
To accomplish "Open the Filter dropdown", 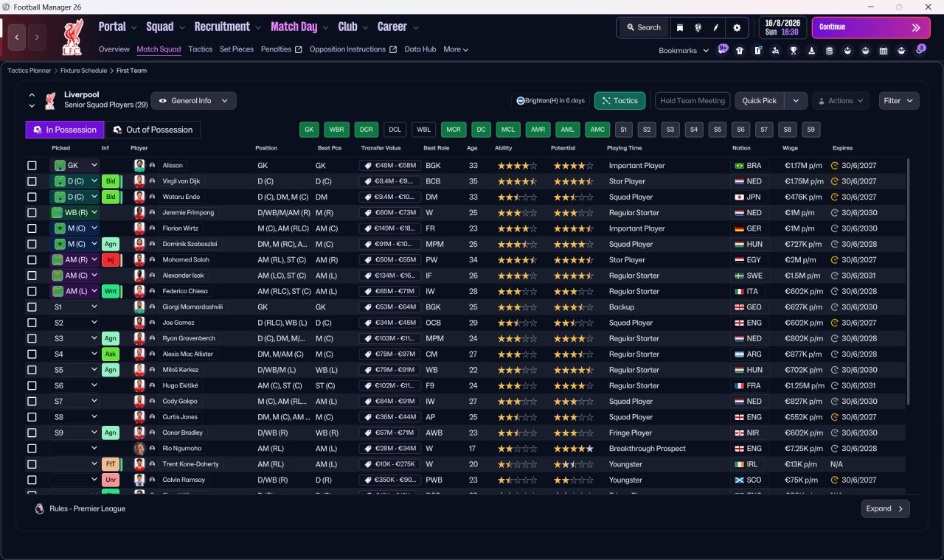I will 899,101.
